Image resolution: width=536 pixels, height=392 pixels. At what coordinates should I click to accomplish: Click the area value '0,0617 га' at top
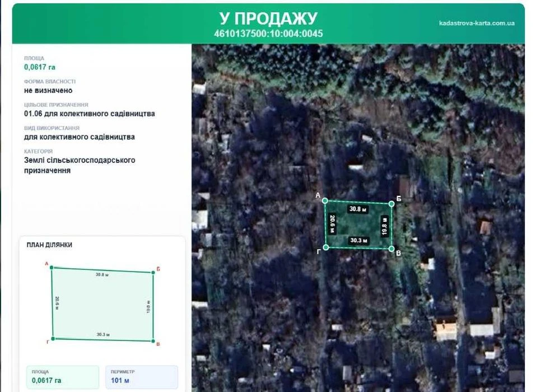40,67
